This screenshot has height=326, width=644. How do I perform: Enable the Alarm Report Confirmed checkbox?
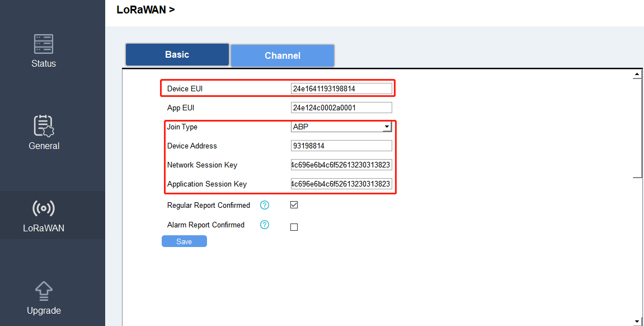coord(294,227)
